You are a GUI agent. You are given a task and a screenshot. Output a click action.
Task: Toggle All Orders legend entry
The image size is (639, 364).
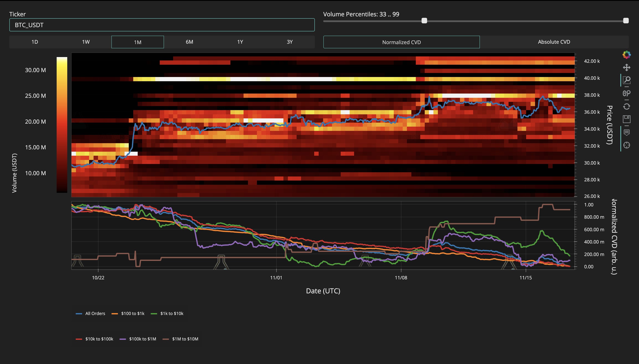91,314
